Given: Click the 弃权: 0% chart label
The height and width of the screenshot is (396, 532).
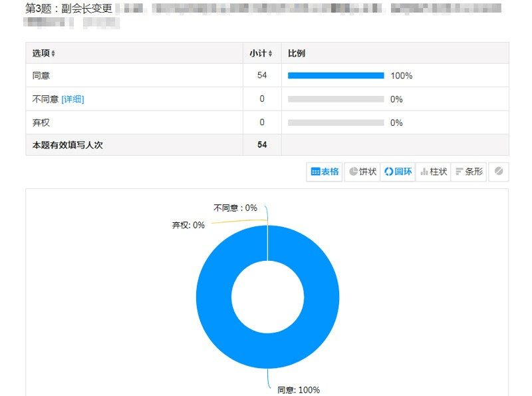Looking at the screenshot, I should pyautogui.click(x=188, y=225).
